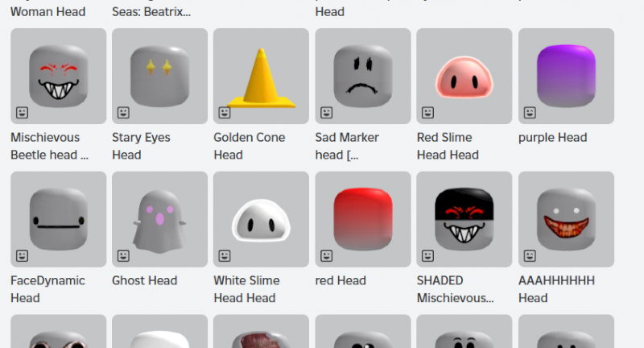Click dynamic-face icon on Stary Eyes Head
The width and height of the screenshot is (644, 348).
coord(123,113)
